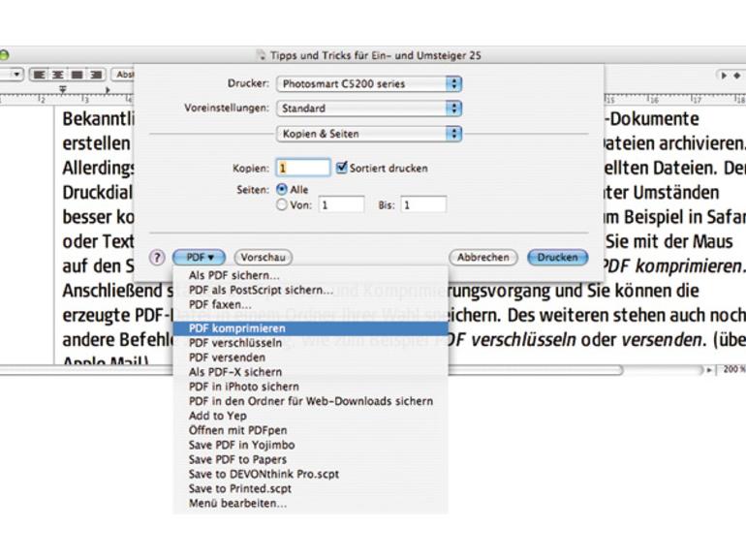
Task: Align text left in the toolbar
Action: point(39,75)
